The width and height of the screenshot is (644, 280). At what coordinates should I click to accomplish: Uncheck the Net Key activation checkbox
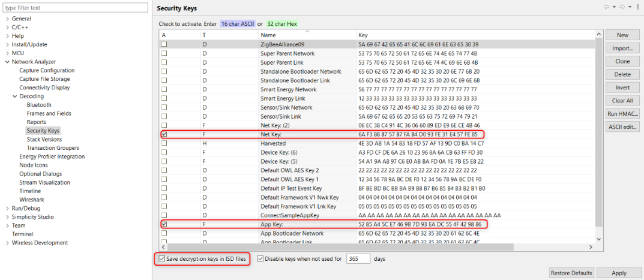click(x=164, y=134)
